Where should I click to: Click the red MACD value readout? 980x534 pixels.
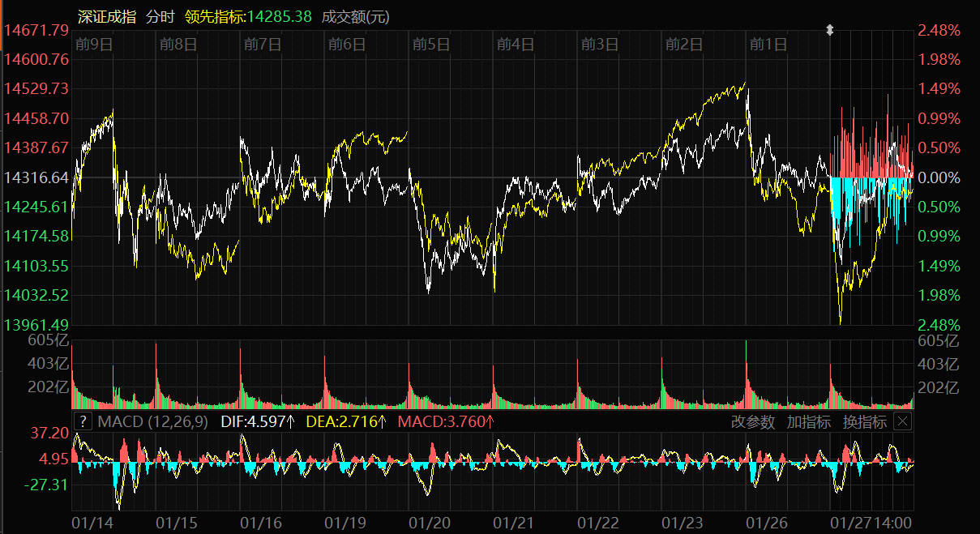point(446,421)
